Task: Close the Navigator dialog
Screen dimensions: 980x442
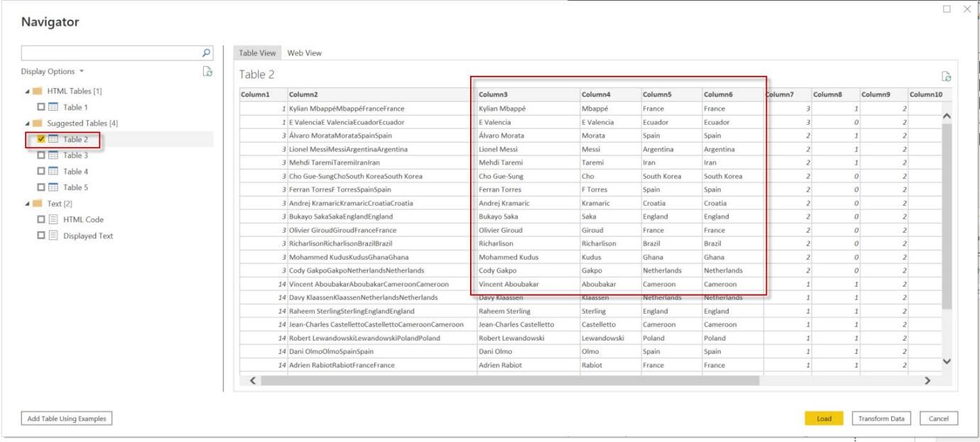Action: [967, 9]
